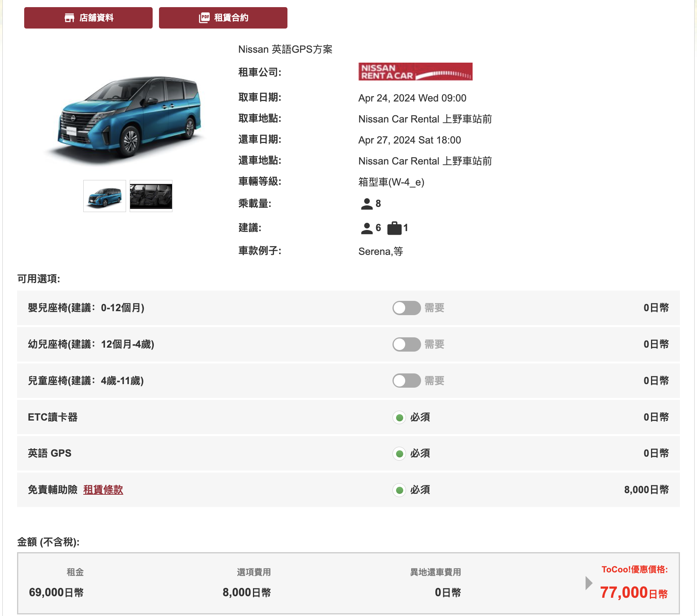The height and width of the screenshot is (616, 697).
Task: Click the luggage suitcase icon
Action: (394, 228)
